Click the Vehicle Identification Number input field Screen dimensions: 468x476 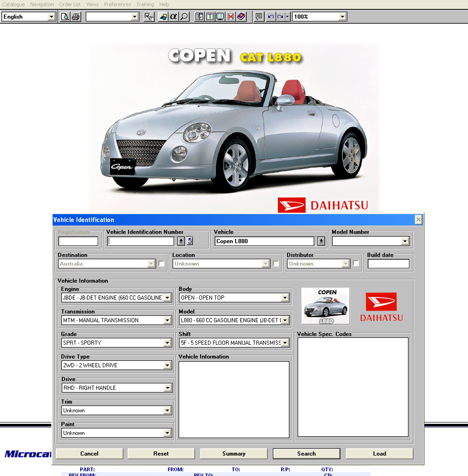point(140,241)
